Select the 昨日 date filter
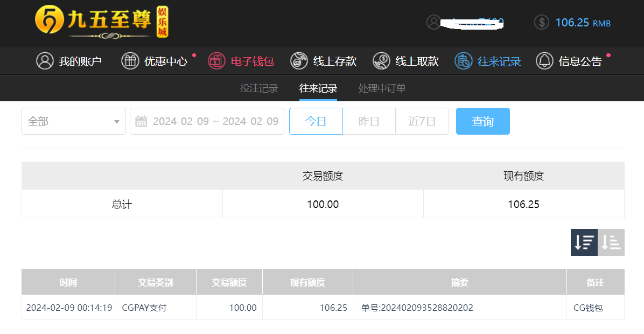This screenshot has height=334, width=644. click(369, 121)
